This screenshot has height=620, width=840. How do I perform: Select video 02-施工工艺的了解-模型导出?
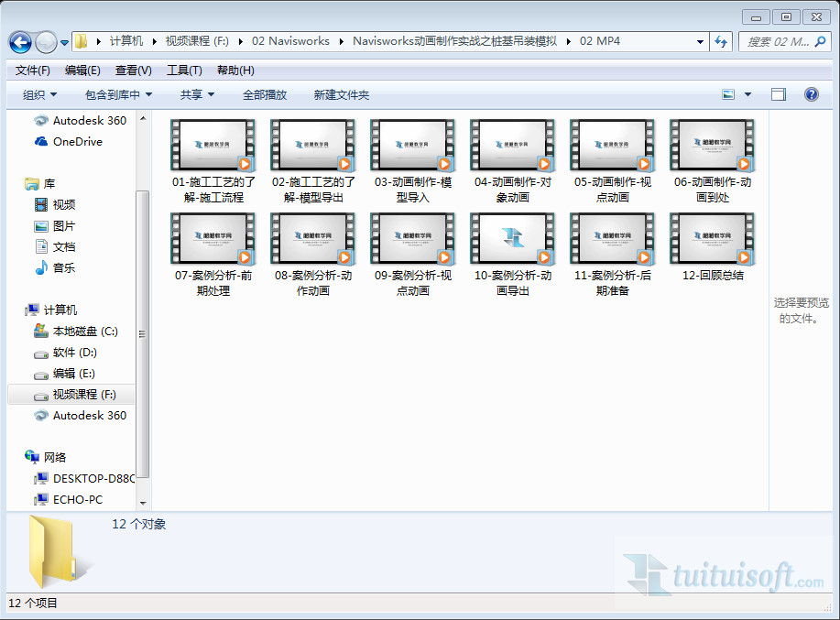313,162
